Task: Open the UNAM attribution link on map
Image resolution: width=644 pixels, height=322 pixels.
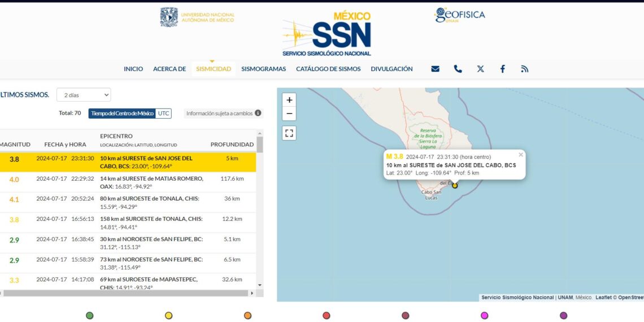Action: 565,297
